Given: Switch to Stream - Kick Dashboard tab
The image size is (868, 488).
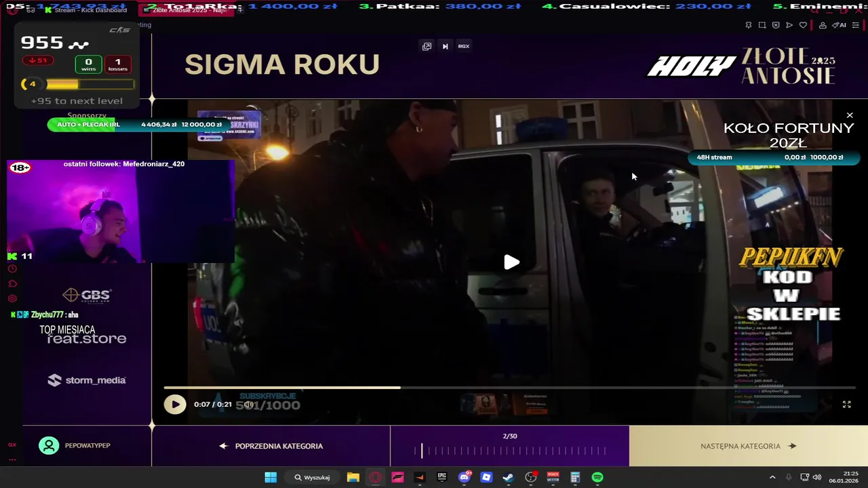Looking at the screenshot, I should coord(85,10).
